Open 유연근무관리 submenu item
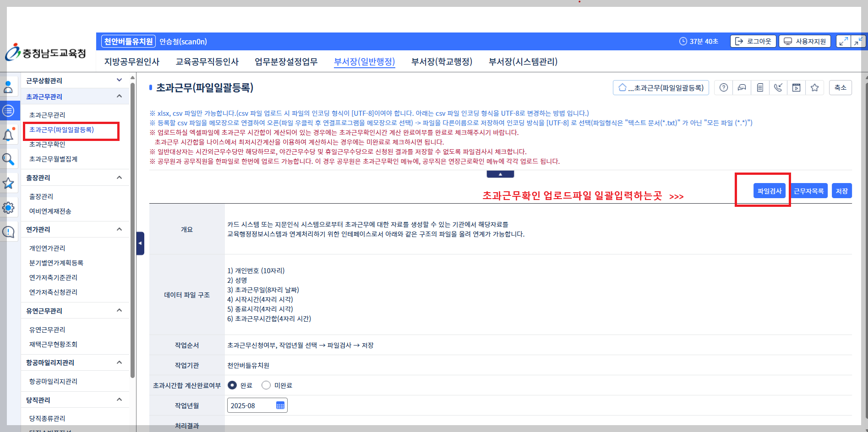The height and width of the screenshot is (432, 868). [47, 329]
